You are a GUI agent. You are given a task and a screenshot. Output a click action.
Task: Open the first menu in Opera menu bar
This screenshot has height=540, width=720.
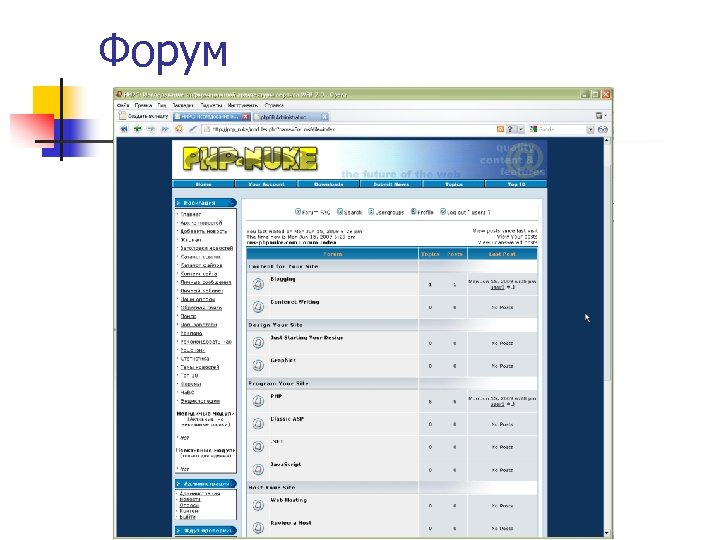(x=123, y=105)
